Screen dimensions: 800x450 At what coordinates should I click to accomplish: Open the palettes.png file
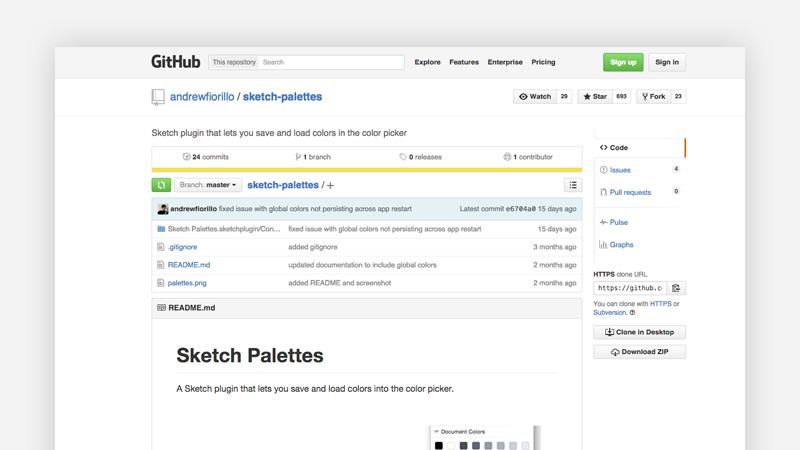187,283
